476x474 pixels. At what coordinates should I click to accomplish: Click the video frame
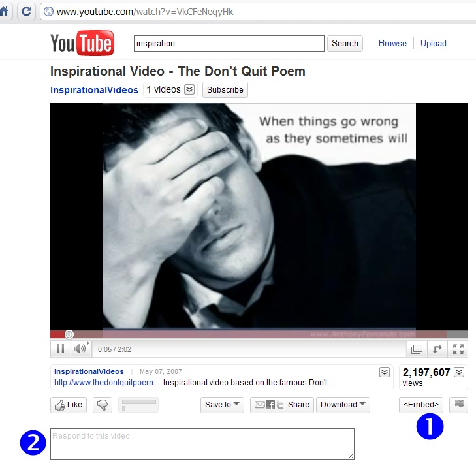(259, 216)
